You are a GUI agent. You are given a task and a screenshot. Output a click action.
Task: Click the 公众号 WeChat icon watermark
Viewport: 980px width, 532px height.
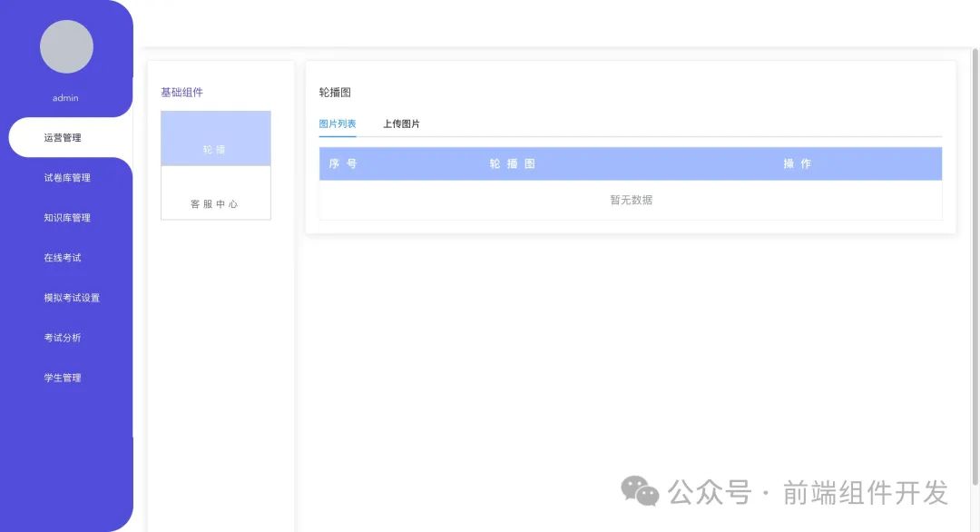click(641, 491)
